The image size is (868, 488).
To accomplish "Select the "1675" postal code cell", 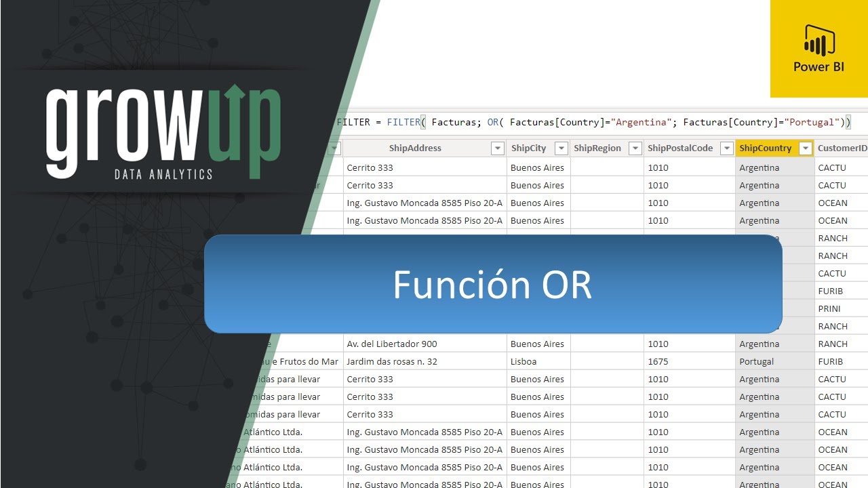I will [x=689, y=361].
